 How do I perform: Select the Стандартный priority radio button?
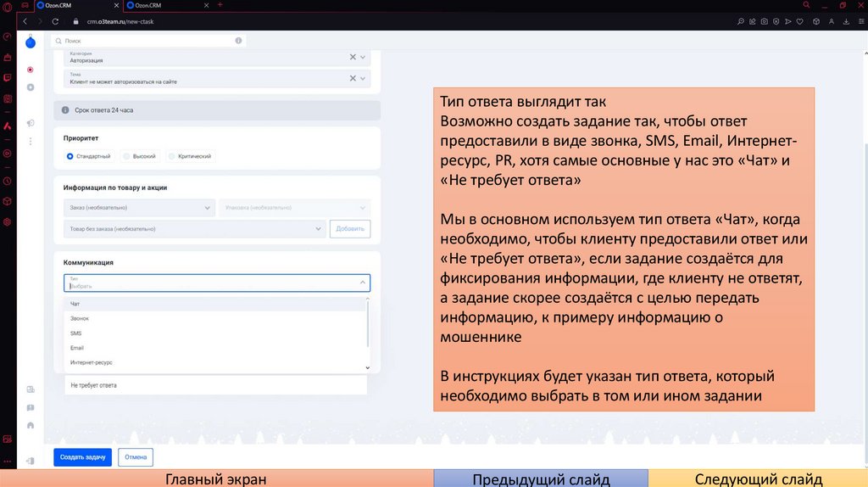[70, 156]
